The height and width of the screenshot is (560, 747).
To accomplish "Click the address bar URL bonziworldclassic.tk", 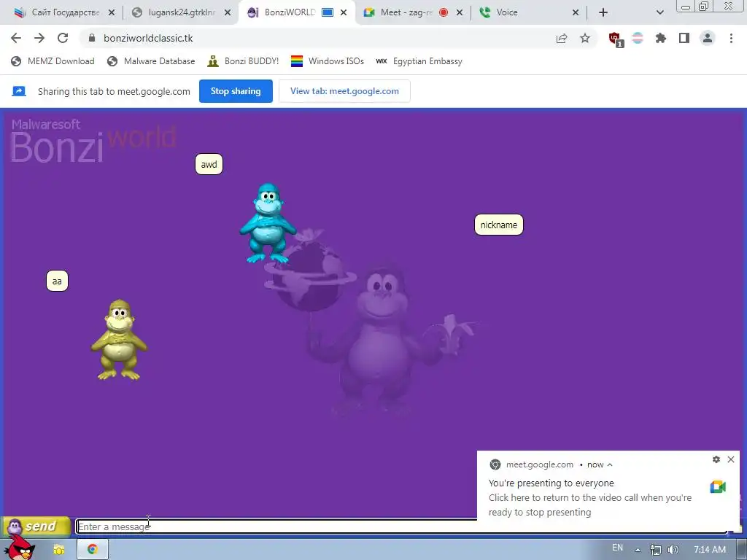I will 148,38.
